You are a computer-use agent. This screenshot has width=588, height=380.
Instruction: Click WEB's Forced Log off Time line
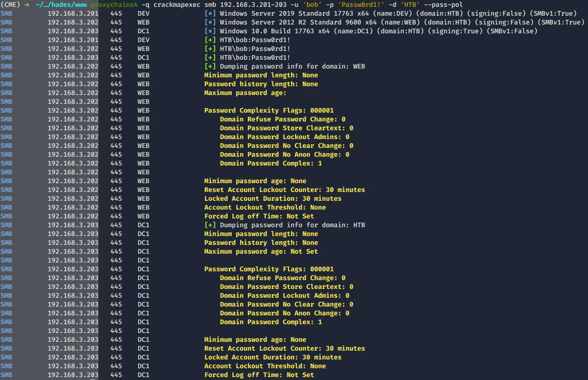click(259, 216)
